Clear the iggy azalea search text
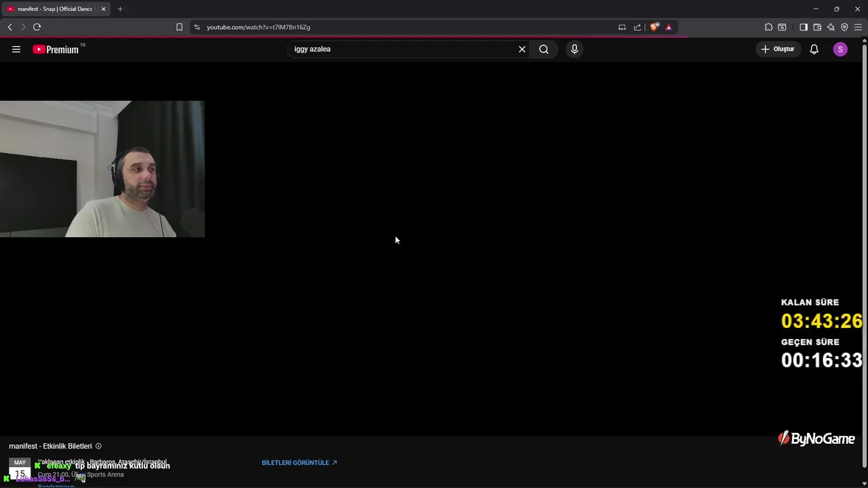The width and height of the screenshot is (868, 488). (x=522, y=49)
